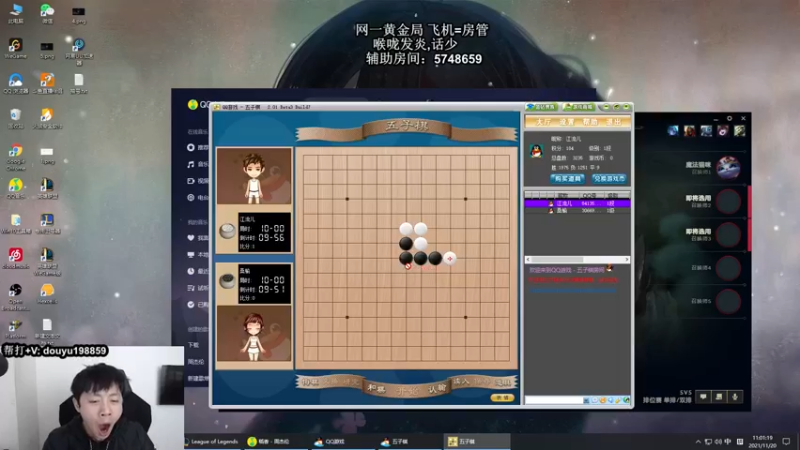Click the chat bubble icon in League client
Viewport: 800px width, 450px height.
point(704,396)
